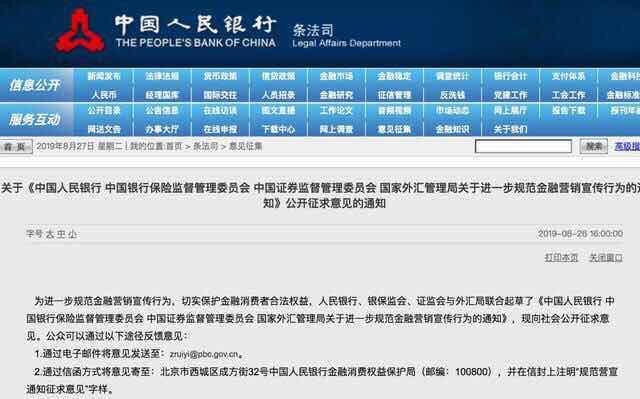Open the 国际交往 menu item
This screenshot has width=640, height=399.
coord(220,95)
